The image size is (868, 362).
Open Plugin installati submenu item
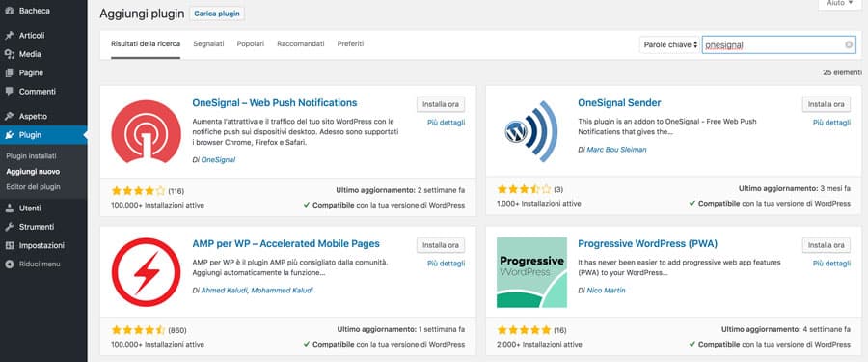[x=31, y=156]
